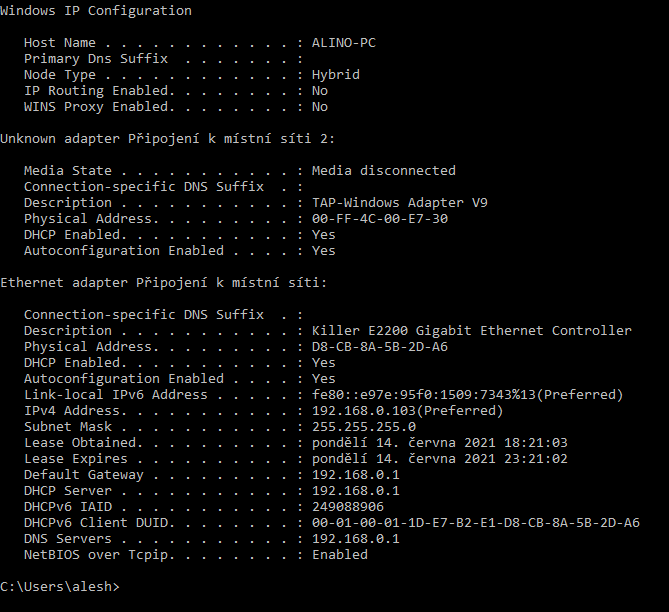Viewport: 669px width, 612px height.
Task: Click the physical address 00-FF-4C-00-E7-30
Action: tap(379, 219)
